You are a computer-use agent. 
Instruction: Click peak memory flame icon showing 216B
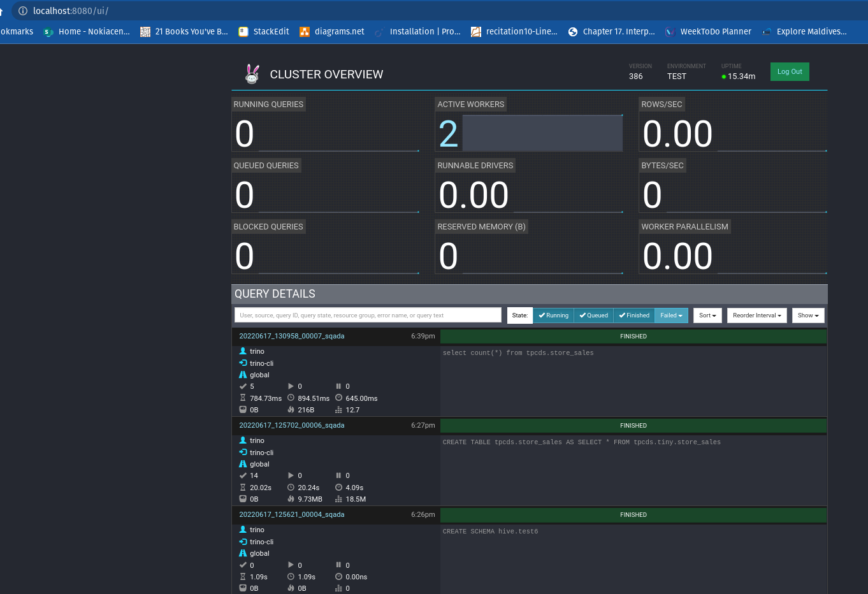(x=291, y=410)
